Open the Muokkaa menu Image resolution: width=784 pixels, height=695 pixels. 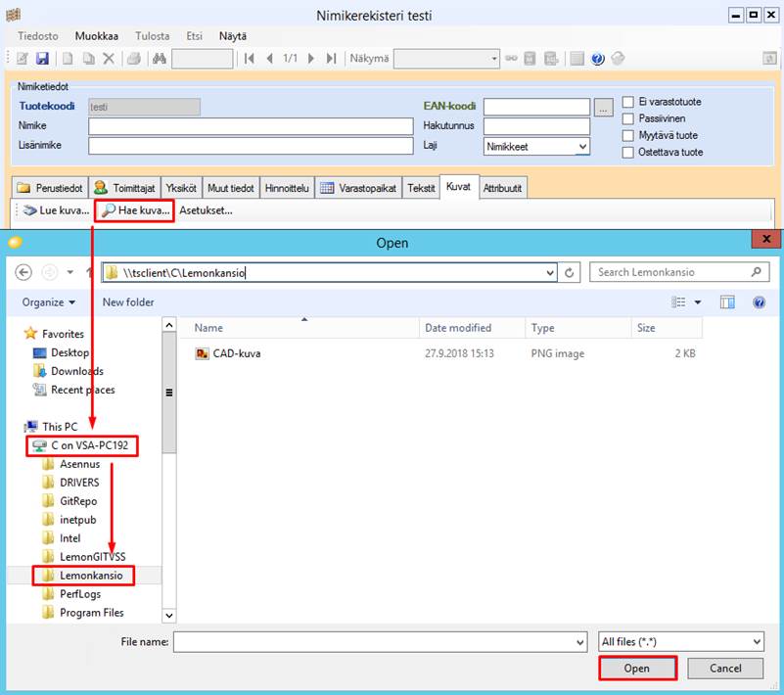click(97, 36)
